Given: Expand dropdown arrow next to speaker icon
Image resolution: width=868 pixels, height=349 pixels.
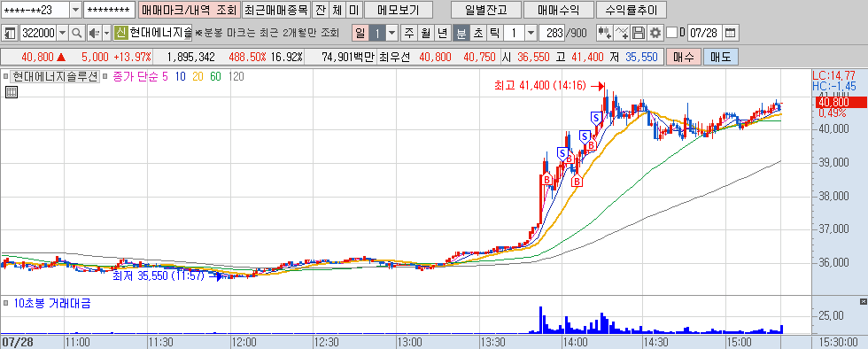Looking at the screenshot, I should (107, 34).
